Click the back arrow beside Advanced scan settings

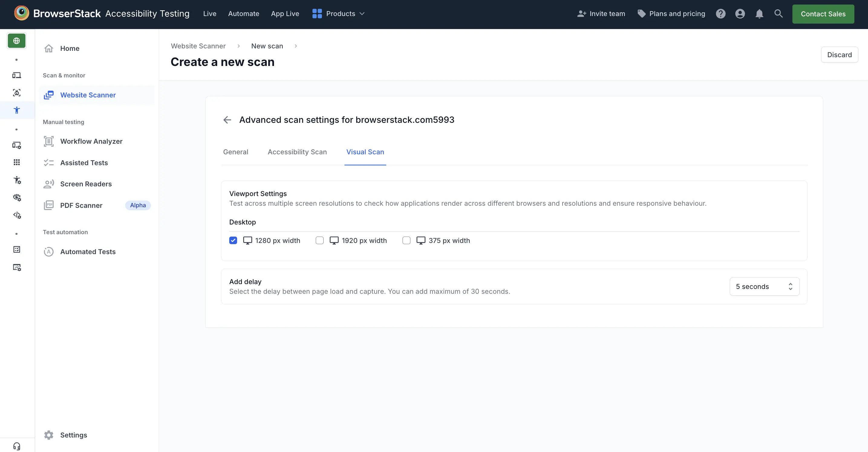tap(227, 120)
